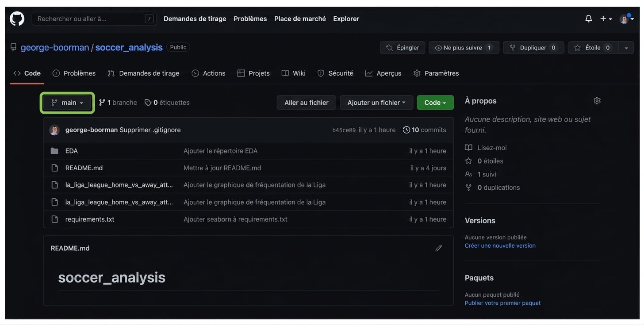Click the repository icon before george-boorman
The image size is (644, 325).
[x=13, y=47]
